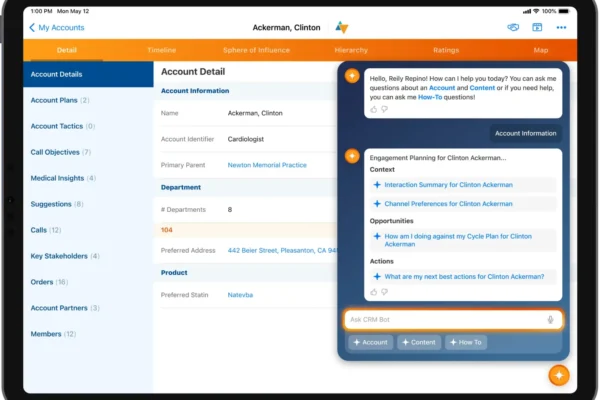Tap the How To suggestion chip
This screenshot has width=600, height=400.
(466, 342)
